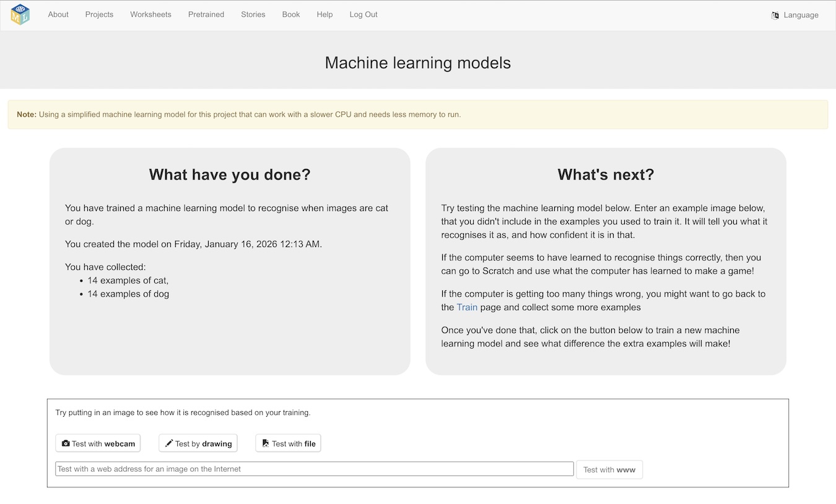
Task: Click the Machine Learning for Kids logo
Action: (x=20, y=14)
